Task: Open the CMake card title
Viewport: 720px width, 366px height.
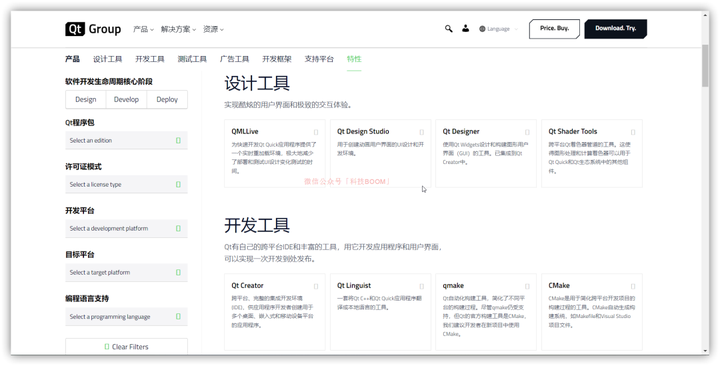Action: [x=559, y=286]
